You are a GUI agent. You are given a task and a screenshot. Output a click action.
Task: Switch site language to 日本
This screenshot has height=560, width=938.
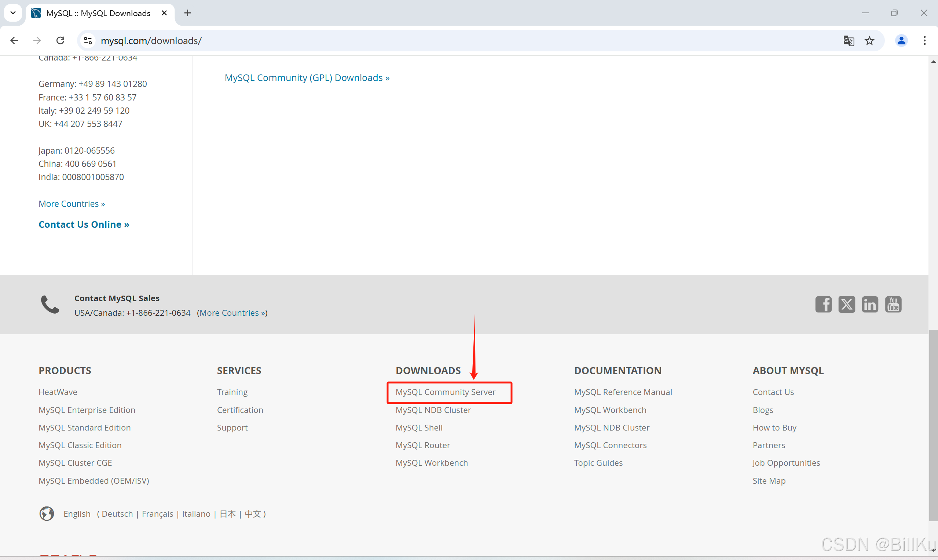click(x=228, y=514)
